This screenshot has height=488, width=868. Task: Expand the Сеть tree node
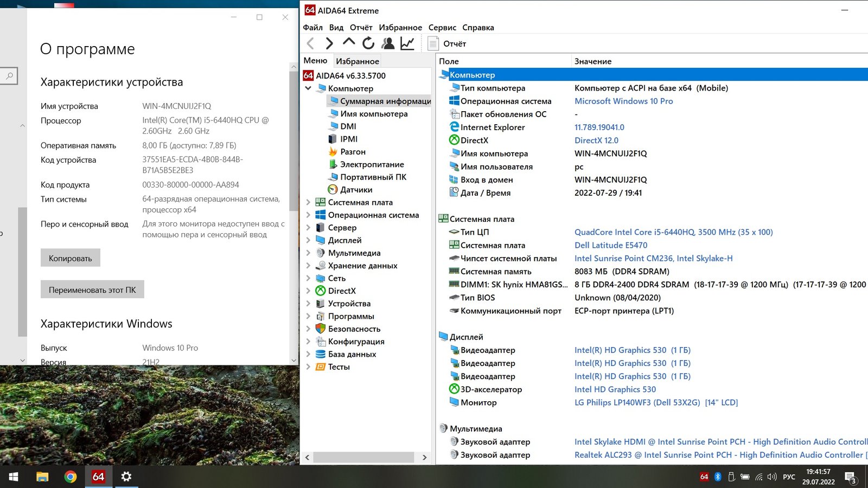click(308, 278)
